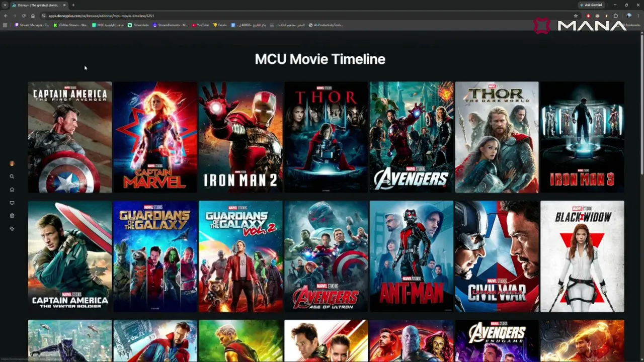
Task: Open the TV screen icon in sidebar
Action: pyautogui.click(x=12, y=203)
